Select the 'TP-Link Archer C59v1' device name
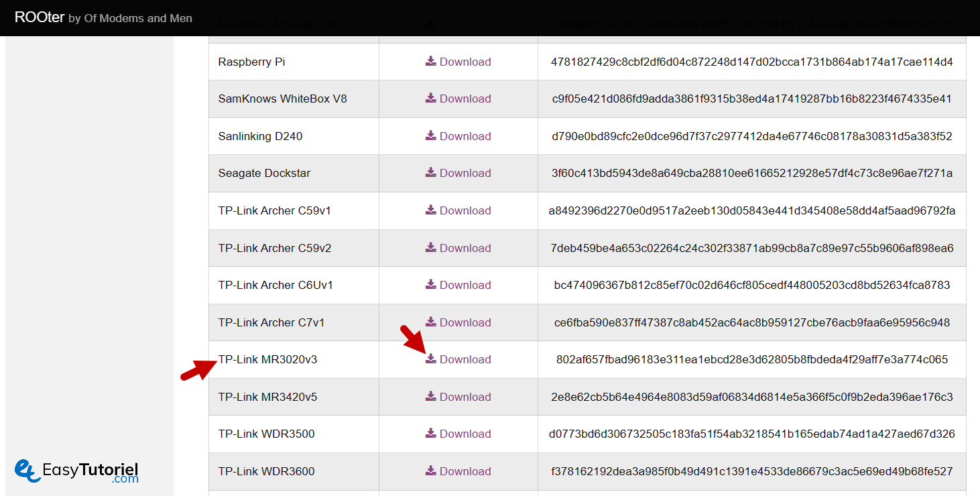This screenshot has height=496, width=980. (x=275, y=210)
